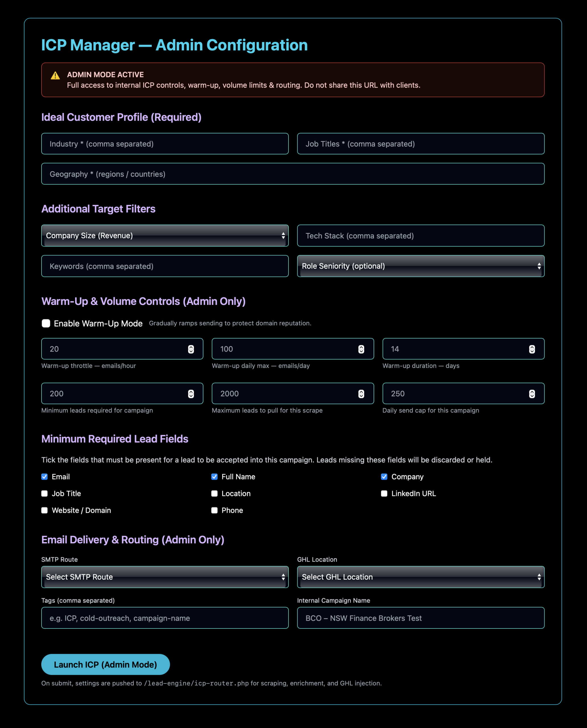The image size is (587, 728).
Task: Check the Job Title required field
Action: click(x=44, y=493)
